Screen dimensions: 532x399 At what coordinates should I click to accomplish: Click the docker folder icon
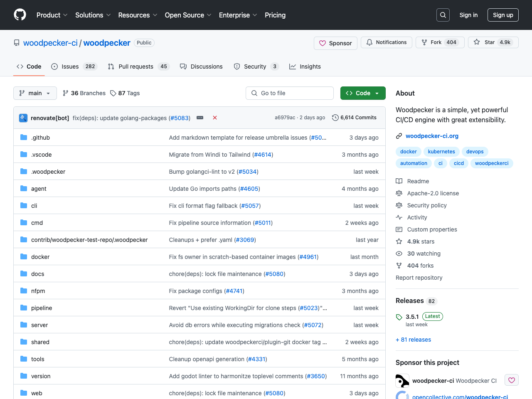click(x=24, y=256)
